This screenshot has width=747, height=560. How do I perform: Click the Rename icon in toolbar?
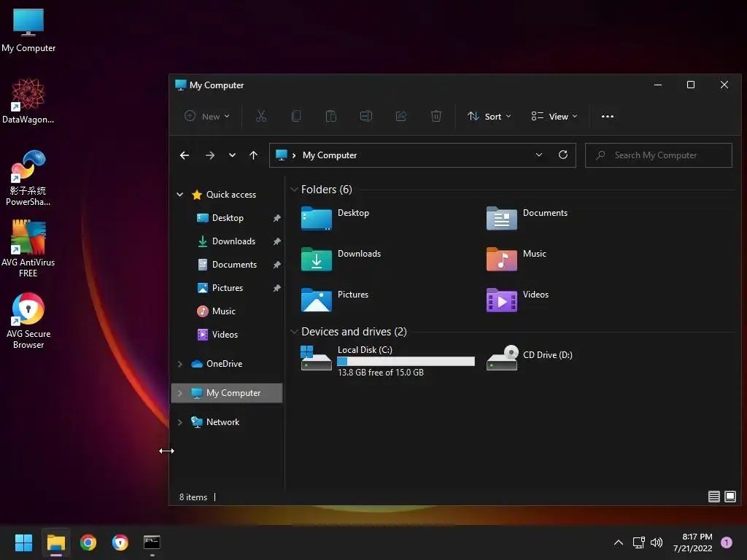click(x=366, y=116)
